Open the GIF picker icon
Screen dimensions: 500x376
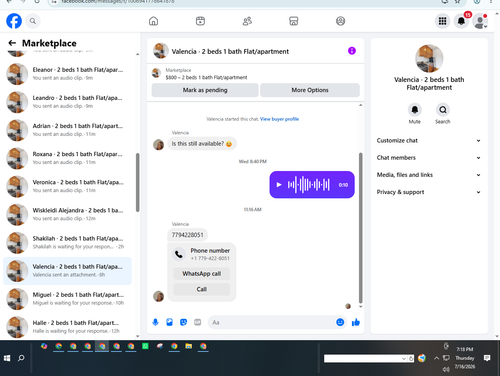tap(198, 322)
